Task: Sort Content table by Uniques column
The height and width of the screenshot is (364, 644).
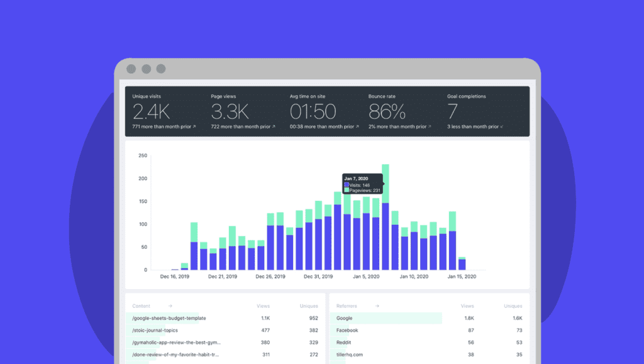Action: point(309,306)
